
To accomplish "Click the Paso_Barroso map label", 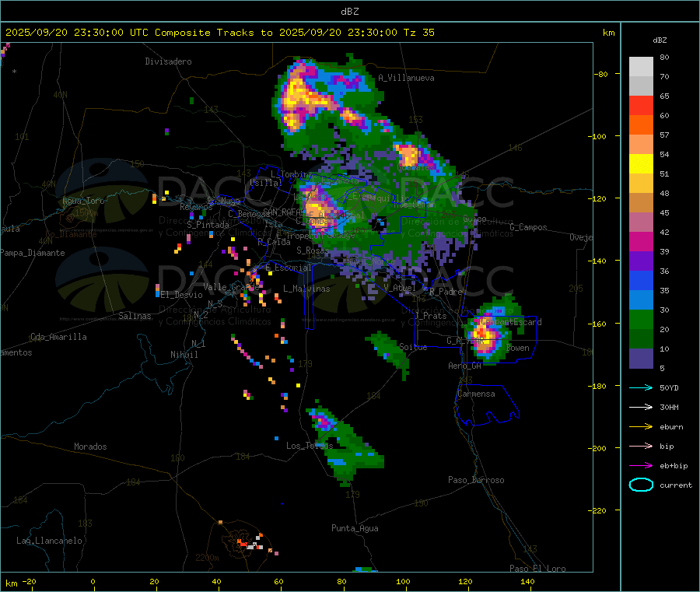I will point(476,480).
